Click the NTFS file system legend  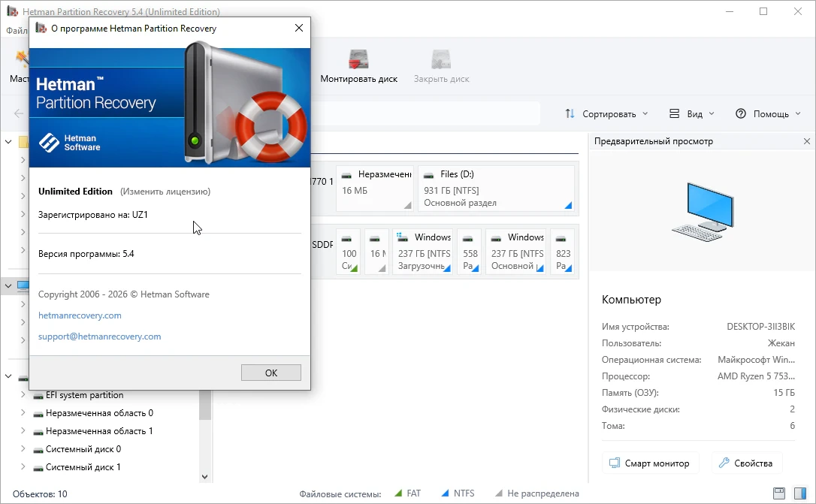click(458, 493)
